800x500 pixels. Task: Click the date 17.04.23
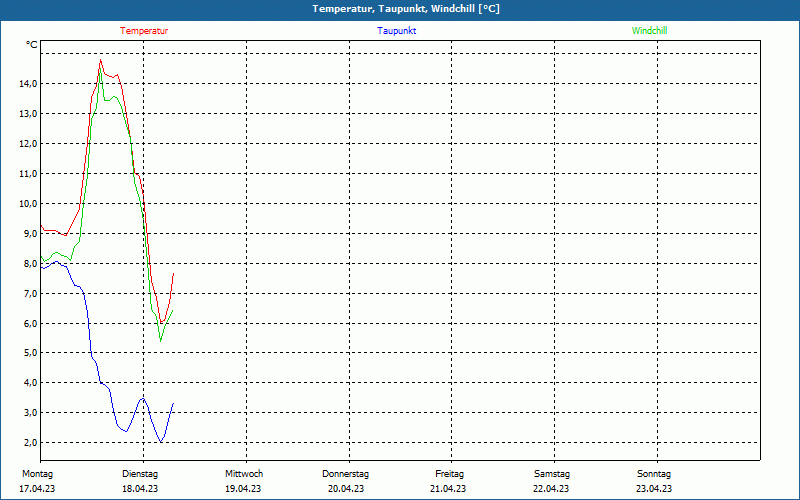(x=37, y=489)
